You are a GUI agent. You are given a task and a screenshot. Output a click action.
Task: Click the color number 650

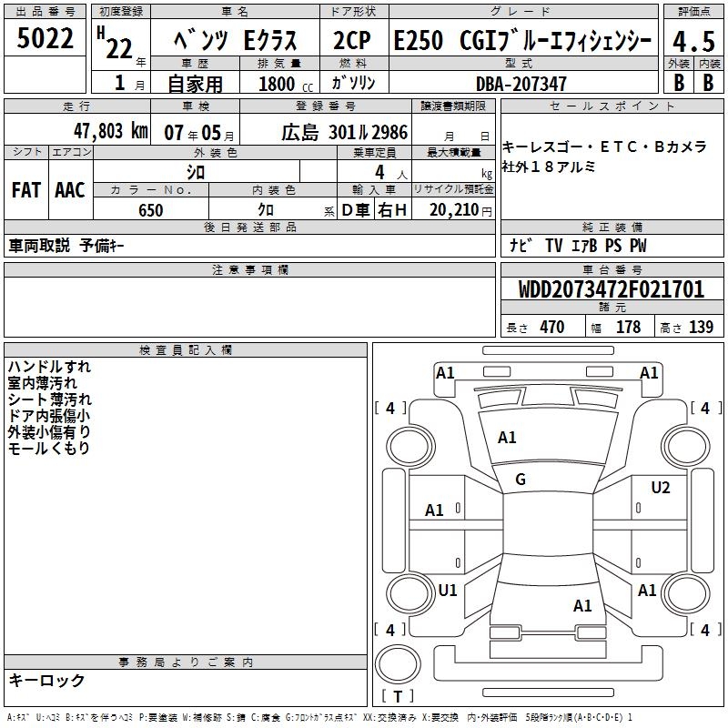(x=150, y=210)
